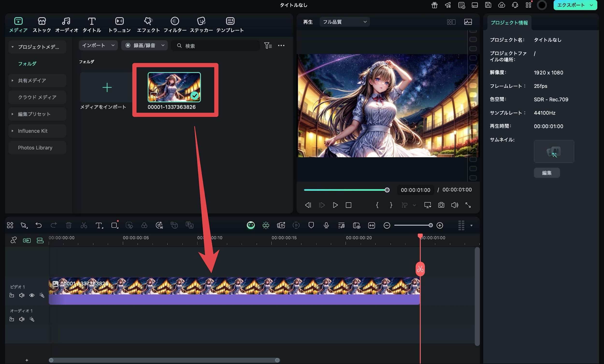This screenshot has height=364, width=604.
Task: Click the Export (エクスポート) button
Action: [x=575, y=5]
